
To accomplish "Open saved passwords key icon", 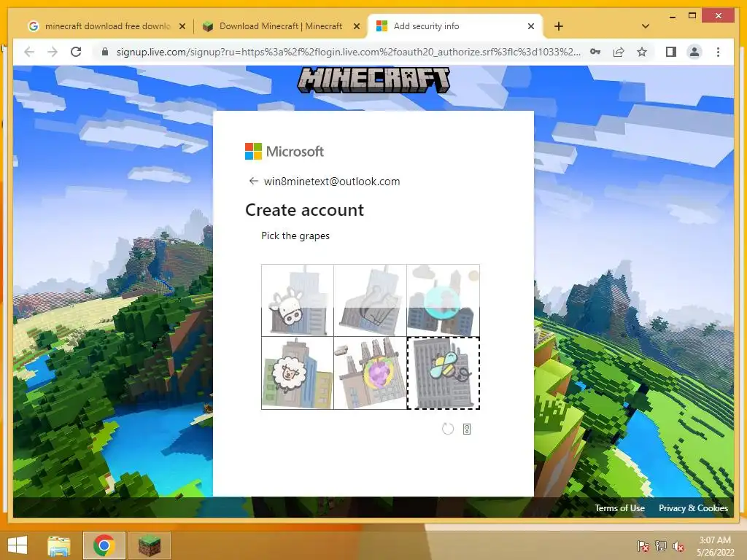I will click(595, 52).
